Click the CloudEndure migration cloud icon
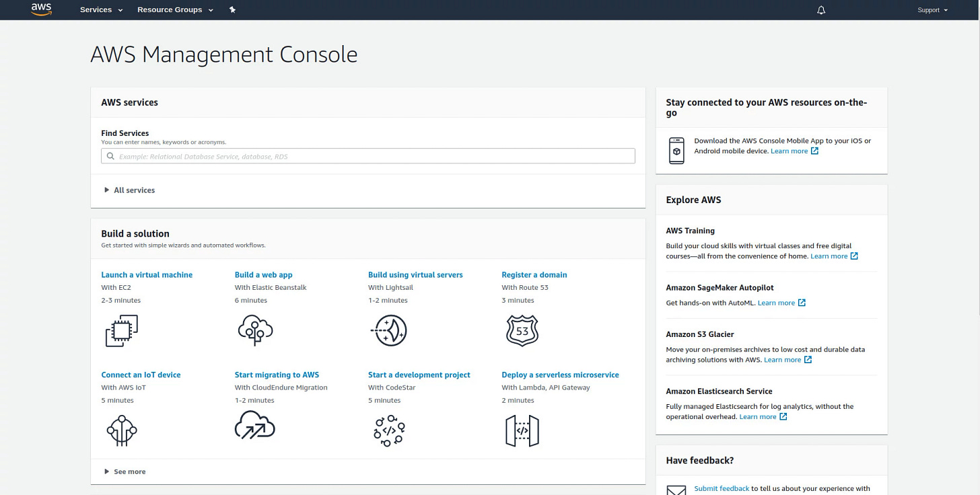The height and width of the screenshot is (495, 980). point(255,426)
